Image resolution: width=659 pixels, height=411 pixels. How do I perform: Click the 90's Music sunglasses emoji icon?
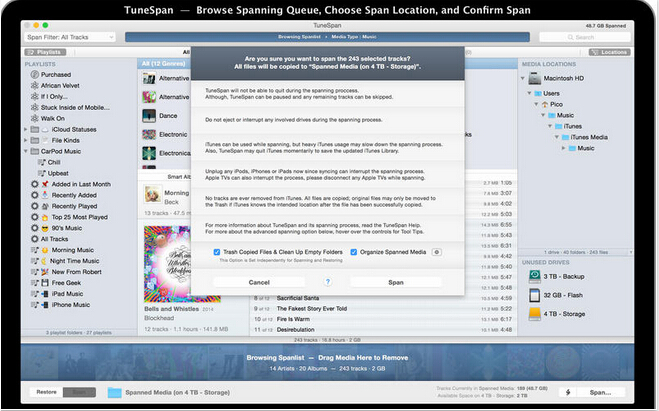coord(45,228)
